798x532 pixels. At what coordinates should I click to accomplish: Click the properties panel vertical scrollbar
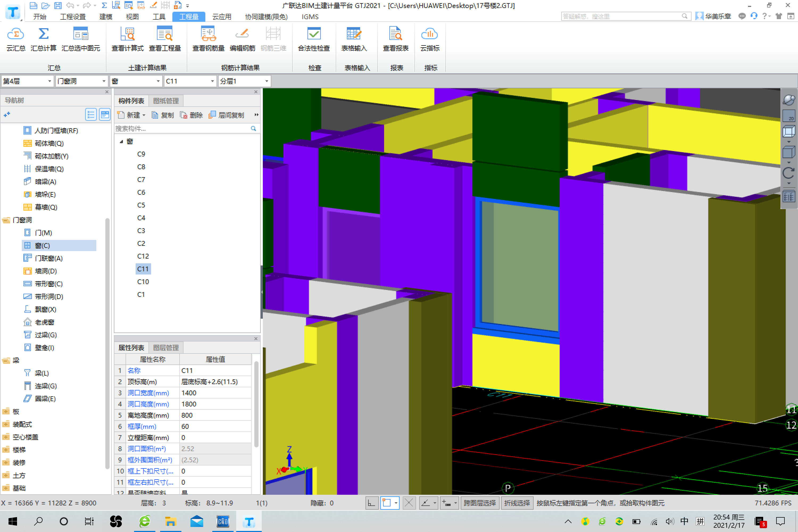coord(256,404)
